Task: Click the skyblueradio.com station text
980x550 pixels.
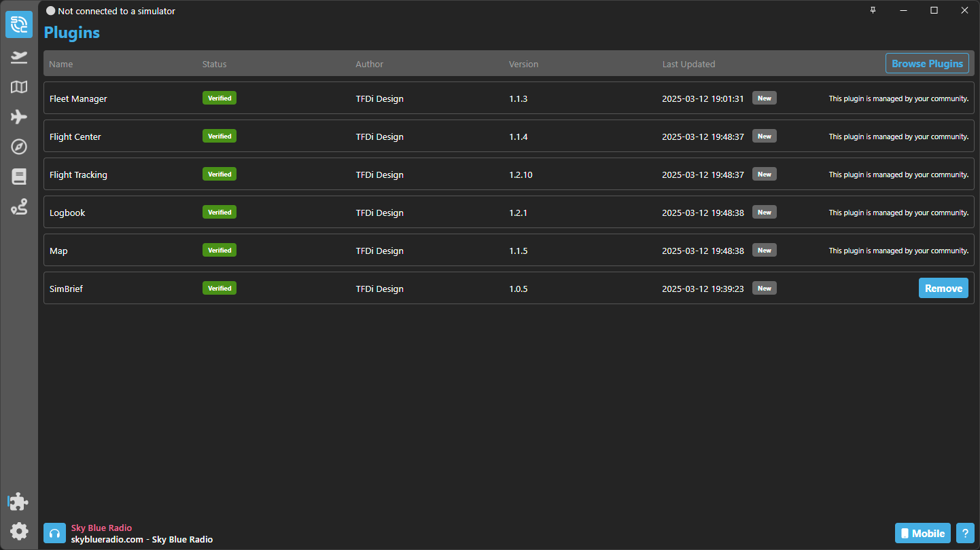Action: pos(107,539)
